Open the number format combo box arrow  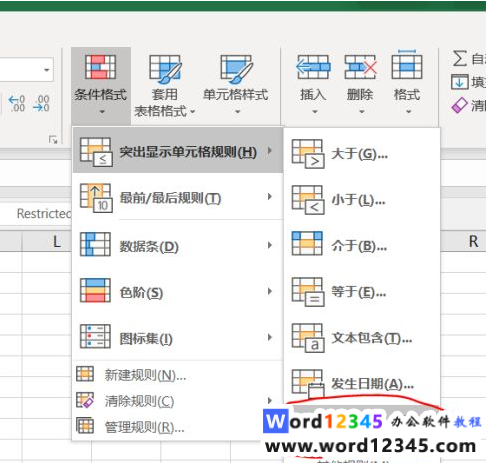coord(47,70)
